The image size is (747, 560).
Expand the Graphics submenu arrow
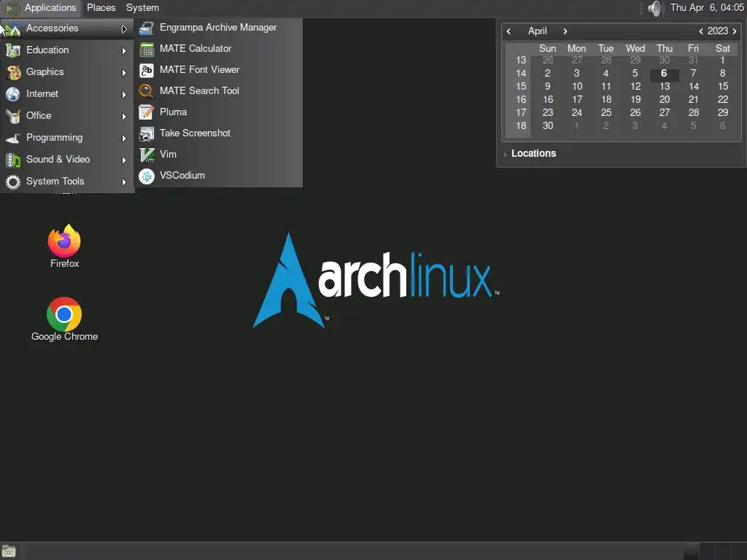click(x=124, y=72)
